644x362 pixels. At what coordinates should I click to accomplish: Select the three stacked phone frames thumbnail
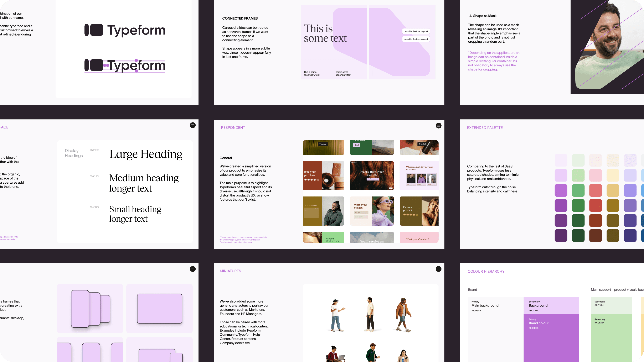90,309
